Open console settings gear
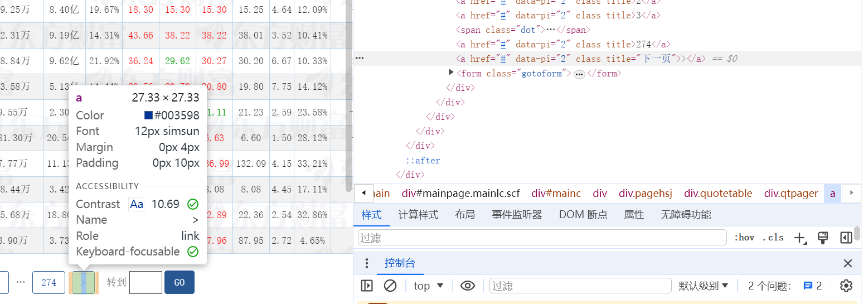The width and height of the screenshot is (868, 304). click(x=846, y=286)
